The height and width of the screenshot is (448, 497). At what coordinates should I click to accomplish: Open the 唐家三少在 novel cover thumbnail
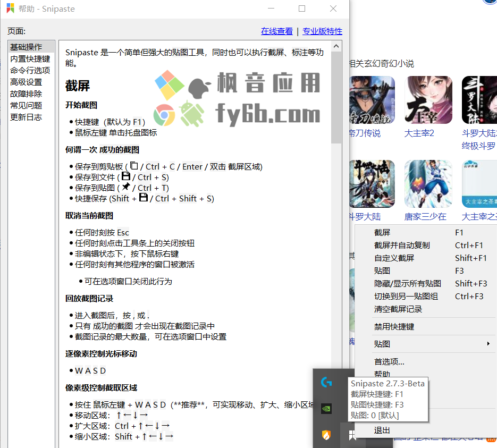tap(428, 184)
